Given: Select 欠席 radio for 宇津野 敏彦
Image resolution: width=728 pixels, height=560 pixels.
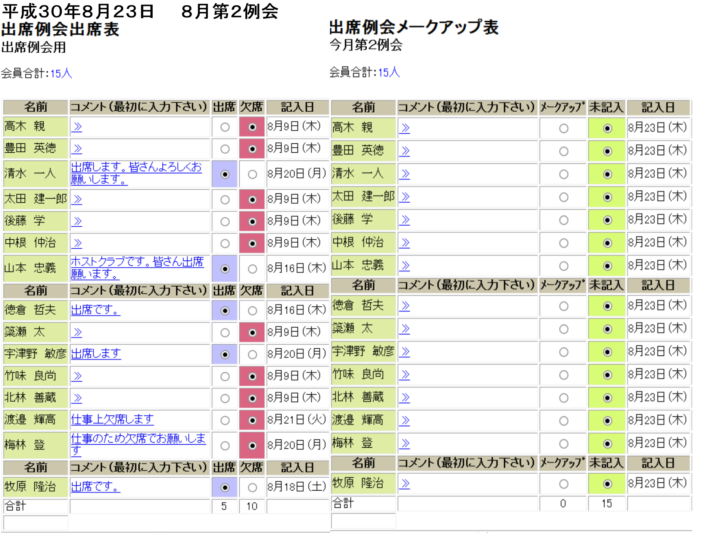Looking at the screenshot, I should click(x=252, y=355).
